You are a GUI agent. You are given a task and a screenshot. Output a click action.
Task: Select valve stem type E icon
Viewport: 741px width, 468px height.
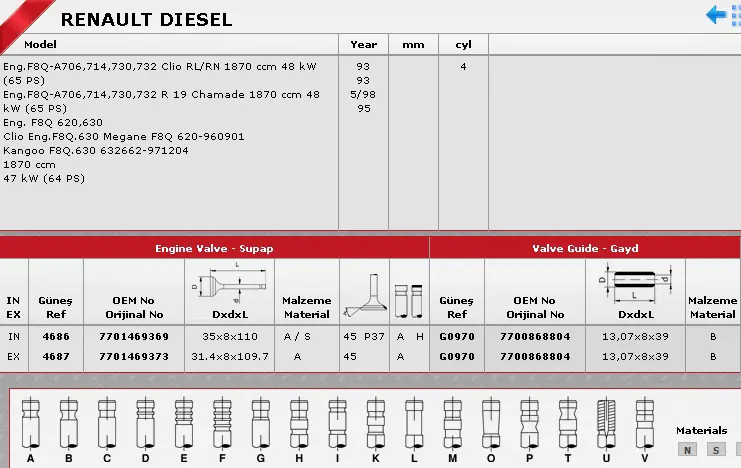[183, 425]
